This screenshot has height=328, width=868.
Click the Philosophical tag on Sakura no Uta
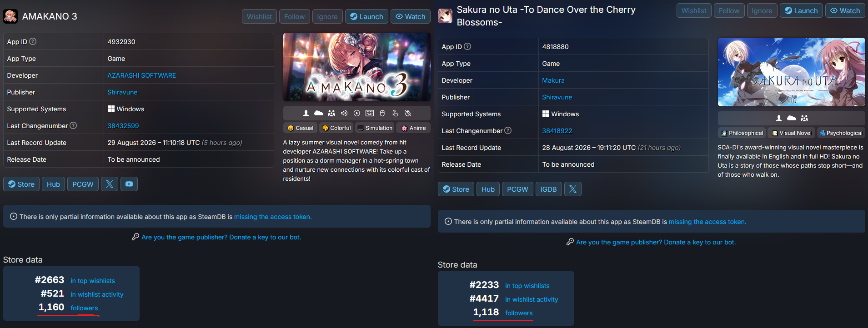(x=742, y=133)
